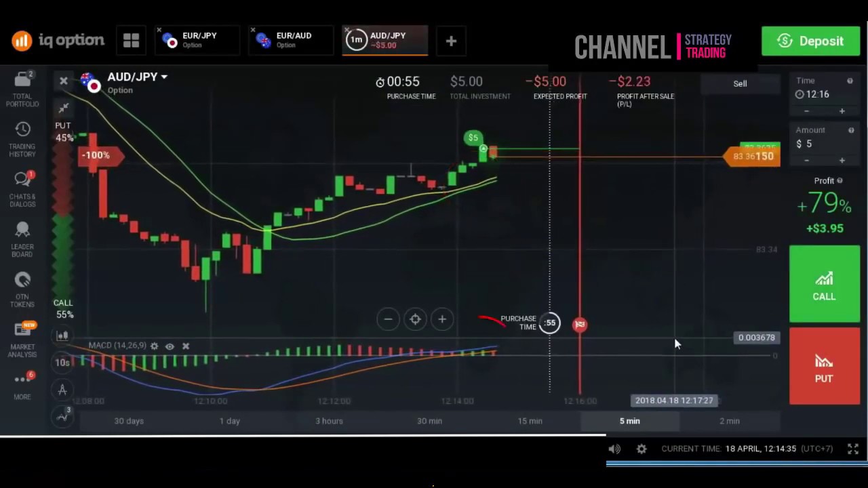Sell the open option
Viewport: 868px width, 488px height.
tap(740, 83)
